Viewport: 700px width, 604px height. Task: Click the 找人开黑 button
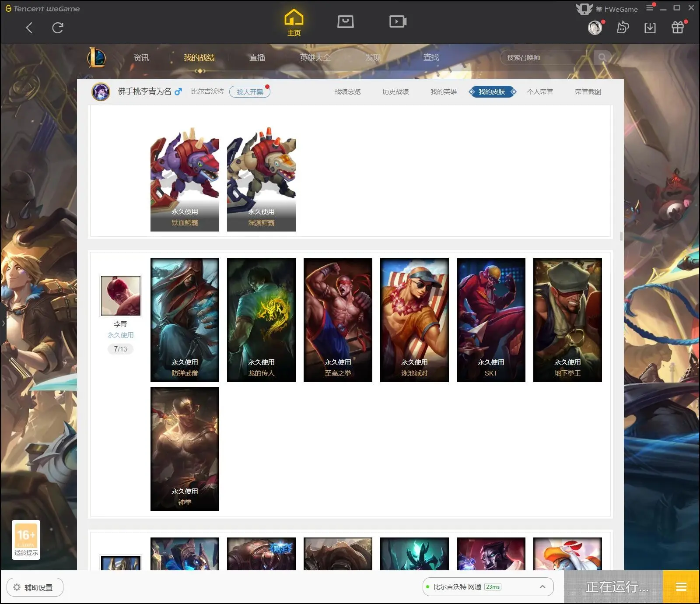coord(250,92)
